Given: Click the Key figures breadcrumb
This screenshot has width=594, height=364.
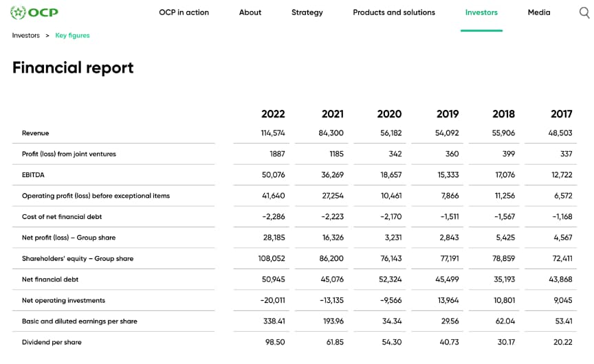Looking at the screenshot, I should point(72,36).
